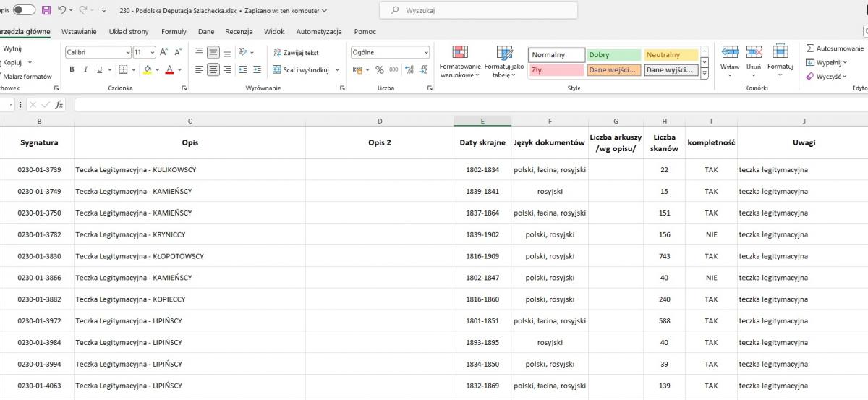Click the Redo arrow icon
Screen dimensions: 868x400
click(84, 10)
